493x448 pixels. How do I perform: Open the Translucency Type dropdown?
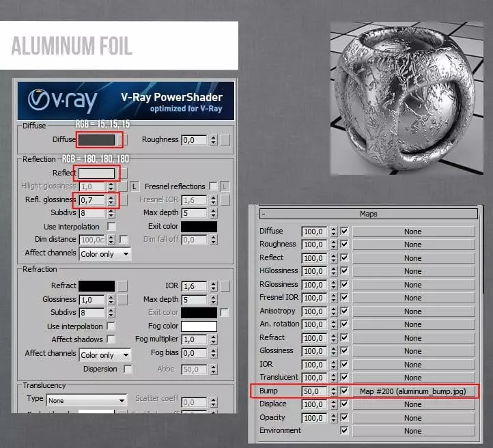pos(87,400)
